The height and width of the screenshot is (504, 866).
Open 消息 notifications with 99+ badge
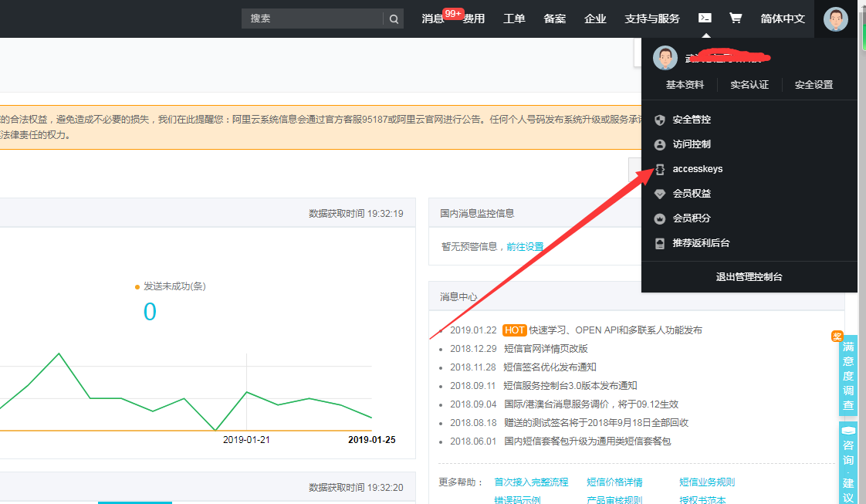pos(434,19)
